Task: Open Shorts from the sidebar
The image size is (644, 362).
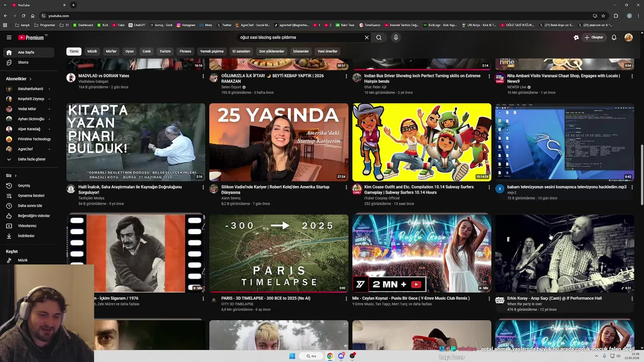Action: [29, 62]
